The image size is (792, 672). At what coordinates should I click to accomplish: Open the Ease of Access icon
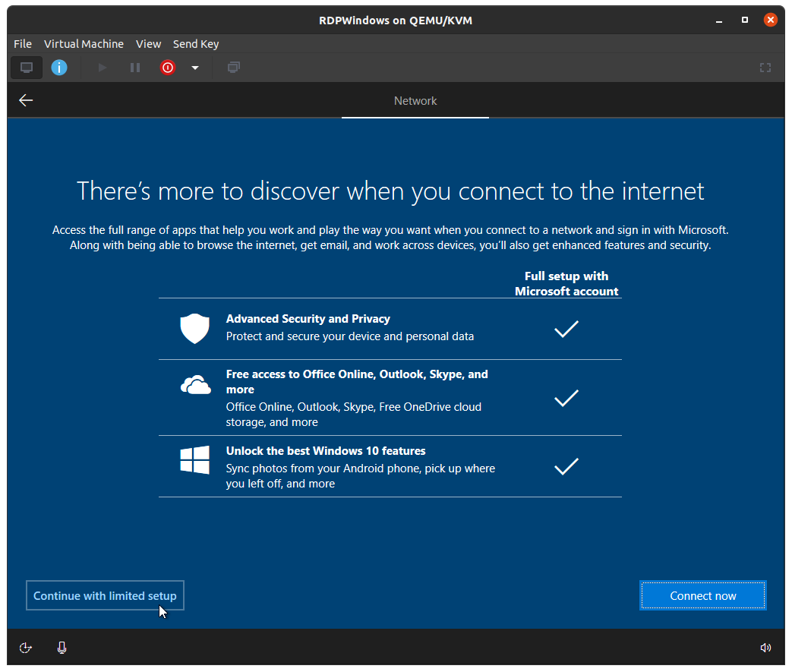[x=26, y=648]
